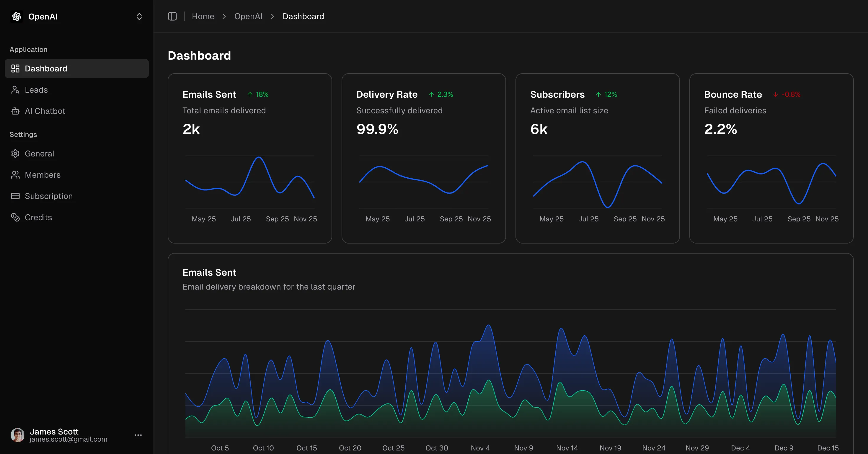
Task: Select OpenAI in the breadcrumb trail
Action: pos(248,16)
